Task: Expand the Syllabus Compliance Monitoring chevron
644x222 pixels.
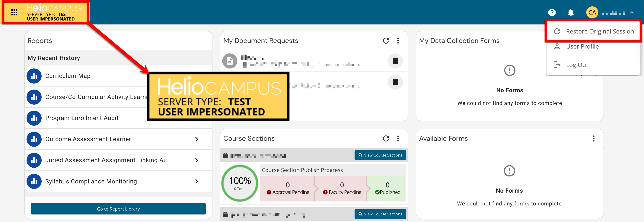Action: point(197,181)
